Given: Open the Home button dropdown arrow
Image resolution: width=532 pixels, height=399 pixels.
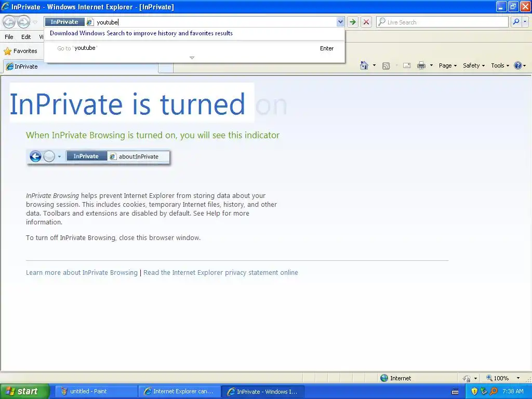Looking at the screenshot, I should point(374,65).
